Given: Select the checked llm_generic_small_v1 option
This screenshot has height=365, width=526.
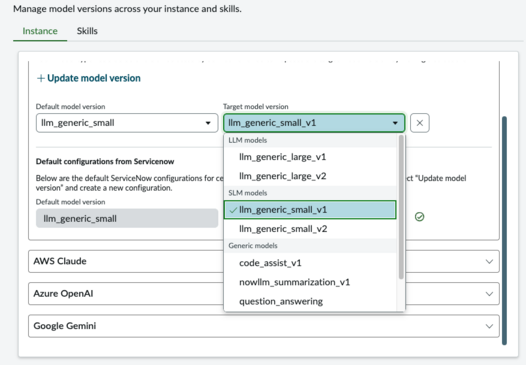Looking at the screenshot, I should click(x=310, y=210).
